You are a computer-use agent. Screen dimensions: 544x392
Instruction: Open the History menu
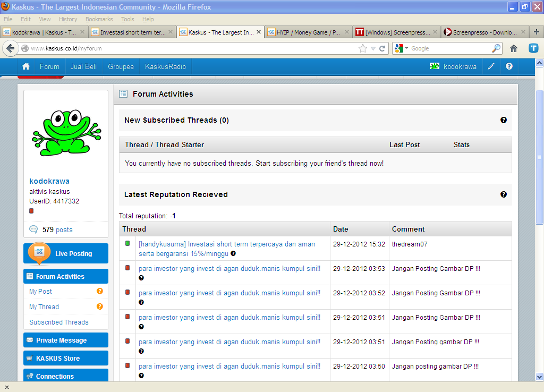pos(68,19)
